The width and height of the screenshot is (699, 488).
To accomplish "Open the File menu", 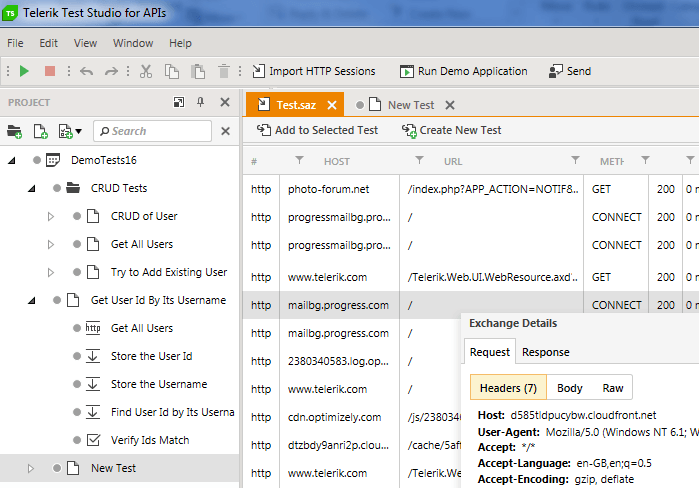I will (x=15, y=43).
